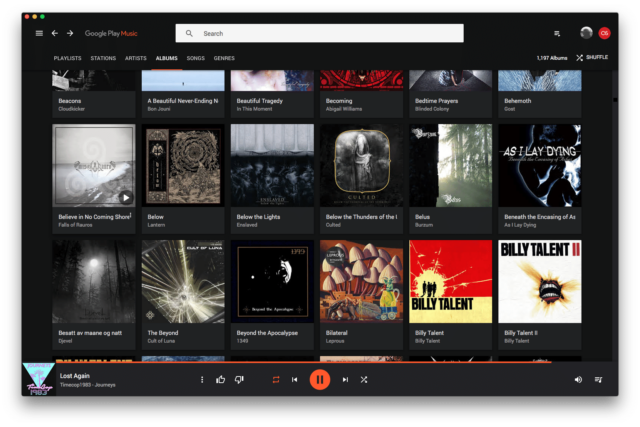The image size is (640, 427).
Task: Open the Bilateral album cover
Action: tap(361, 282)
